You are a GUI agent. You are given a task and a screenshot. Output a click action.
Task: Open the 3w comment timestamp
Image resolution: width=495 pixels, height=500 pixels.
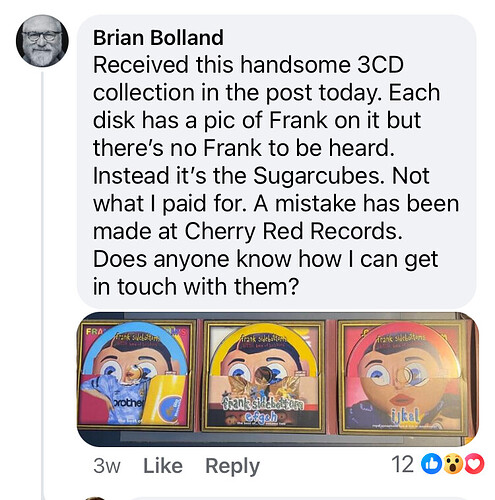107,466
